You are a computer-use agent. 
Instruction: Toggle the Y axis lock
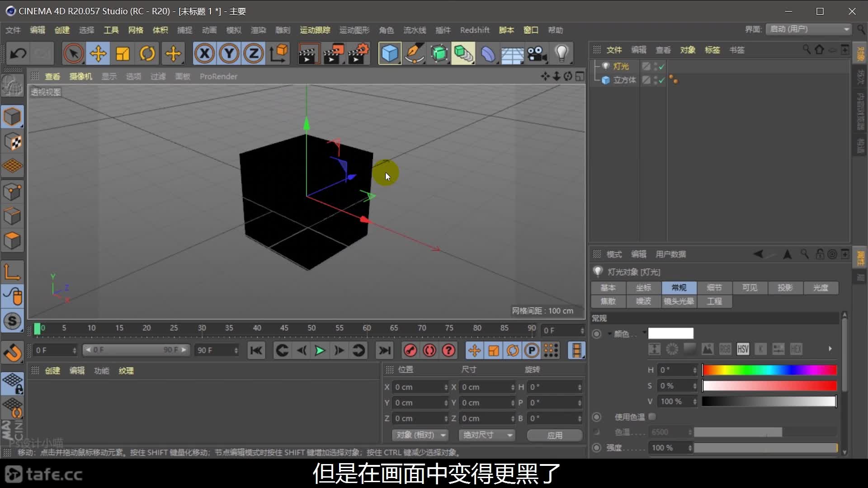[229, 54]
